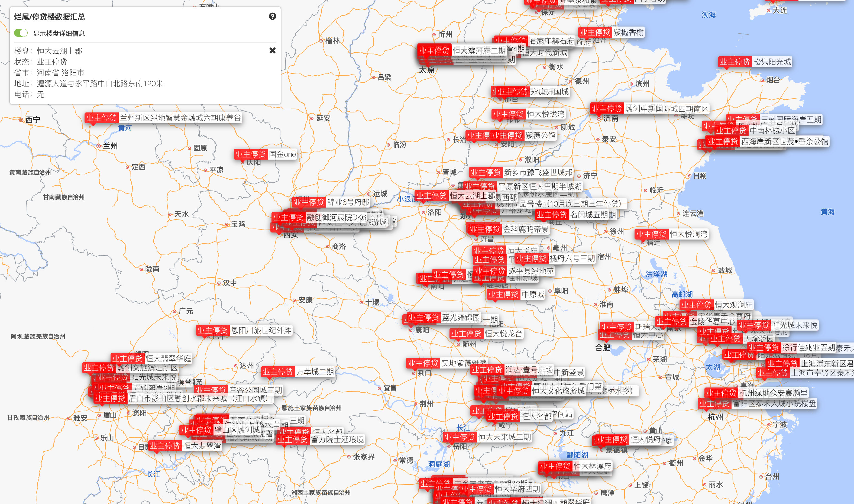This screenshot has height=504, width=854.
Task: Select the 锦业6号府邸 marker
Action: coord(331,202)
